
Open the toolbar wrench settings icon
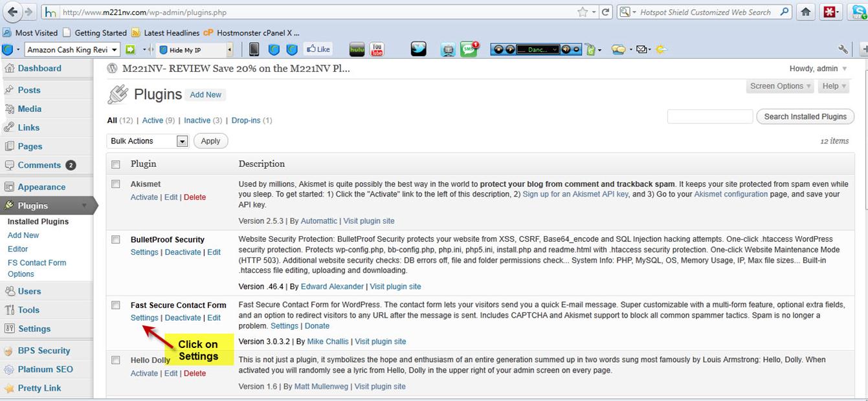pyautogui.click(x=843, y=49)
